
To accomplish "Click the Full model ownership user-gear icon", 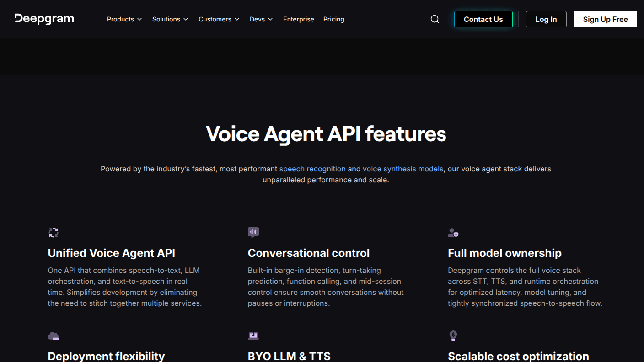I will (453, 233).
